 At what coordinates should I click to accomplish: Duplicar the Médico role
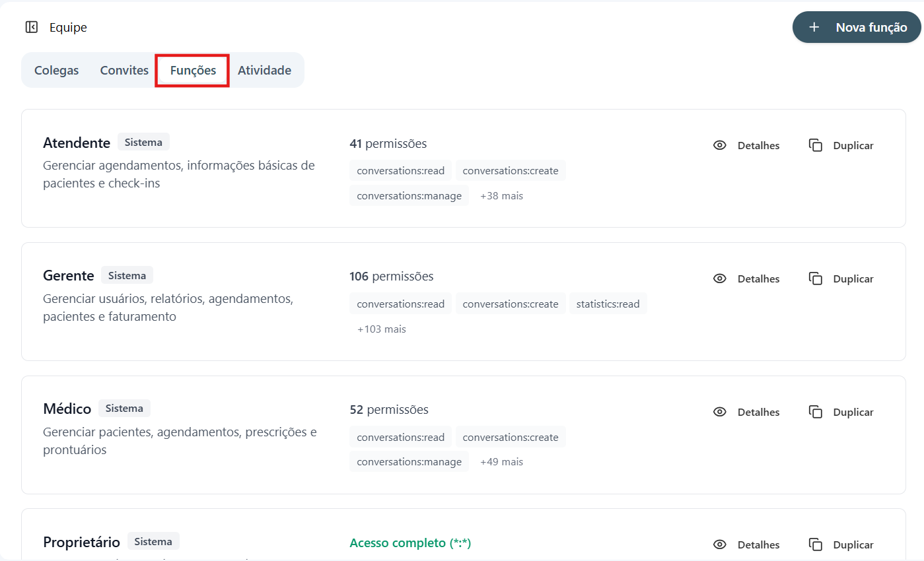pyautogui.click(x=841, y=412)
